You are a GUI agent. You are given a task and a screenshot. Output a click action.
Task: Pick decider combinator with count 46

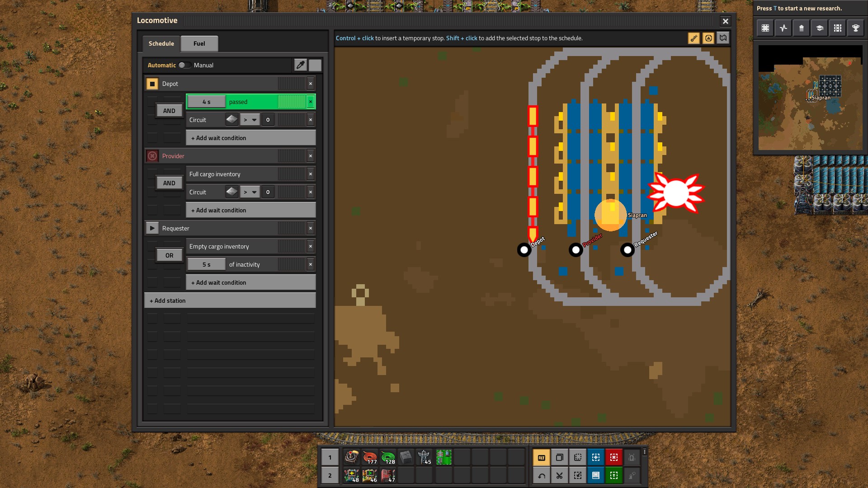coord(370,475)
